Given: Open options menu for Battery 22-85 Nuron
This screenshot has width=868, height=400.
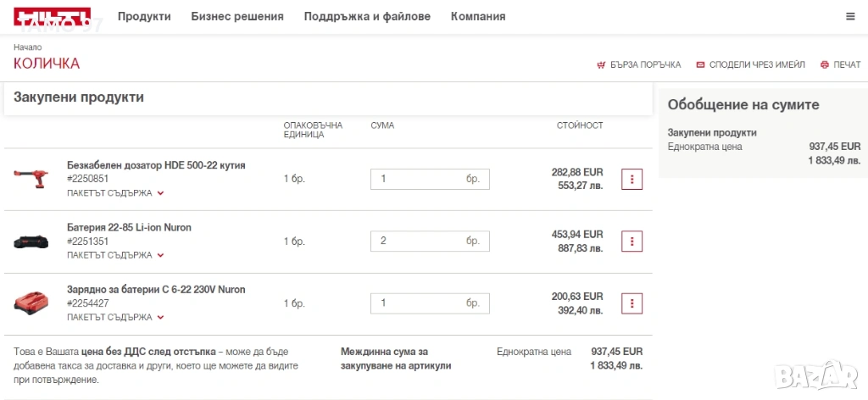Looking at the screenshot, I should (x=632, y=241).
